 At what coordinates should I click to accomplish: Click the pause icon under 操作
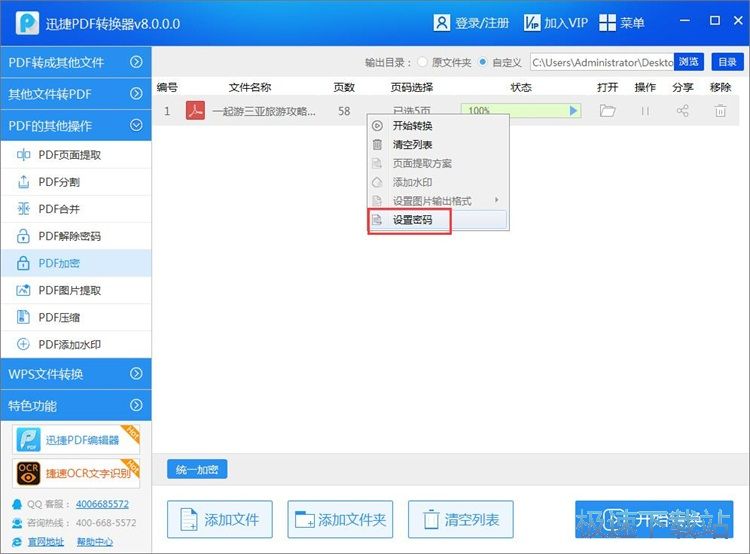click(645, 111)
